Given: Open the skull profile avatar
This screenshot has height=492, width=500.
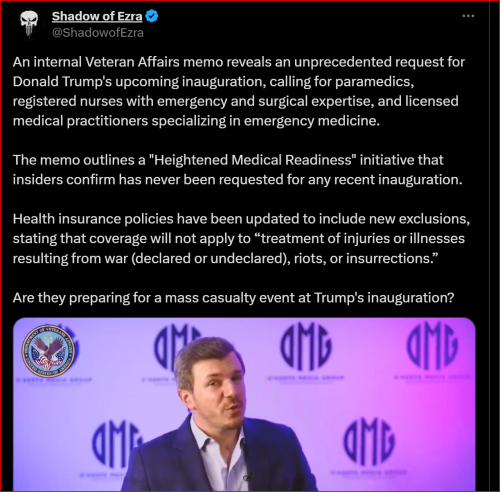Looking at the screenshot, I should (29, 24).
